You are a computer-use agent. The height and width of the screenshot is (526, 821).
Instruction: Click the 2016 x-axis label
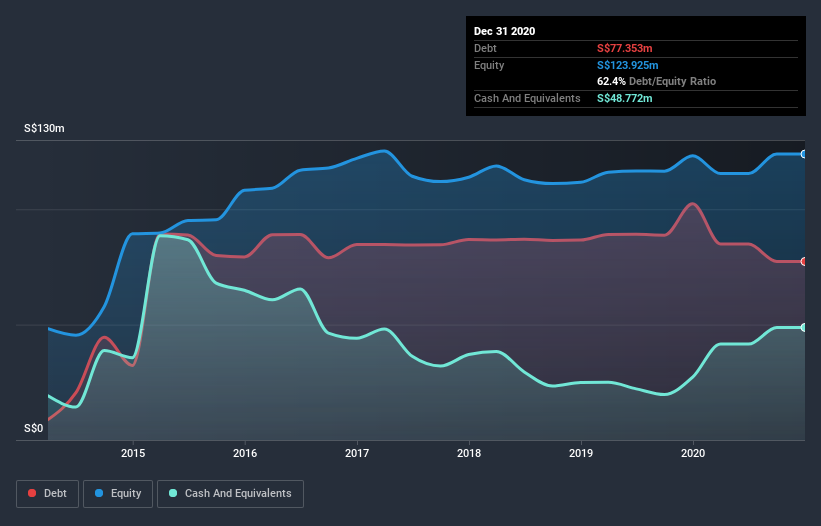click(x=245, y=453)
